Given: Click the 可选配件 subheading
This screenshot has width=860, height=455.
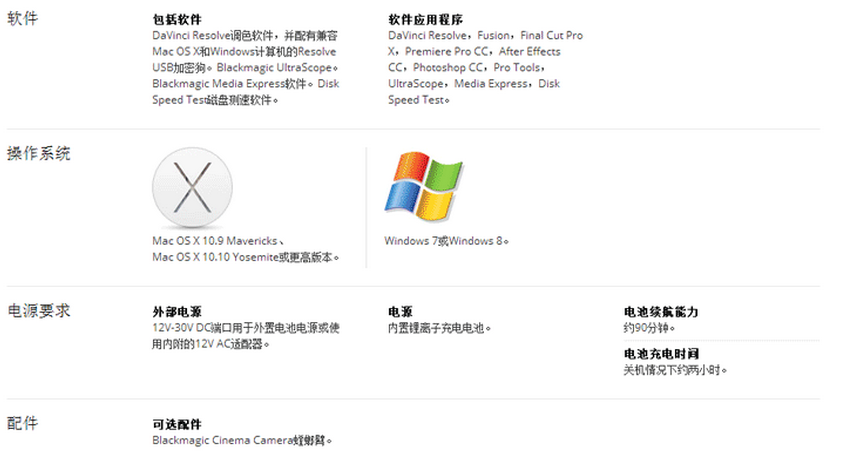Looking at the screenshot, I should 177,424.
